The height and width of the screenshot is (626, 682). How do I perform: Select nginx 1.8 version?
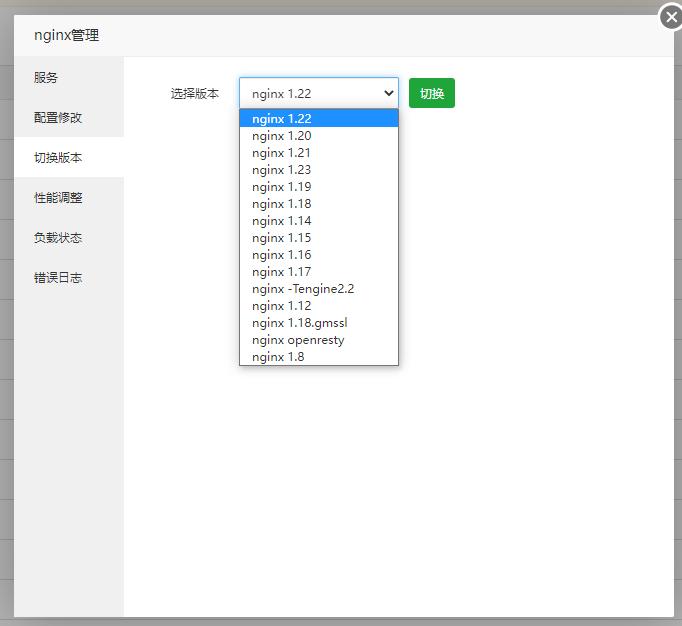[x=278, y=357]
